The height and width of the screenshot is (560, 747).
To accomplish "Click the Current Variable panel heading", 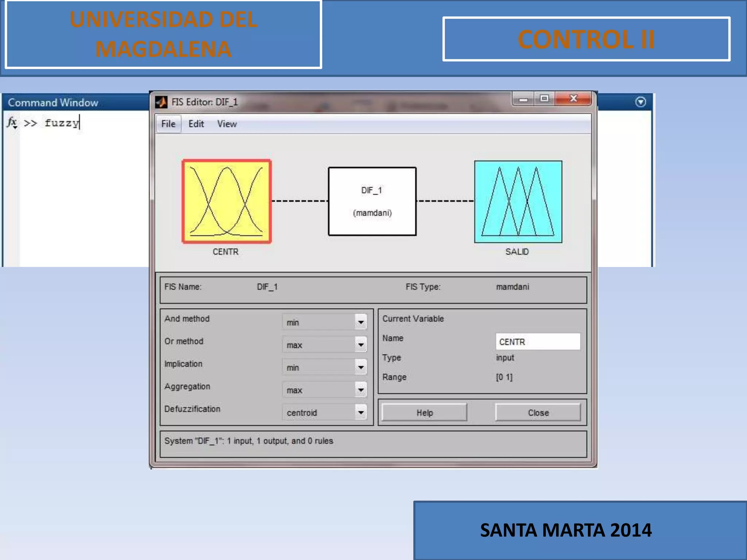I will coord(413,319).
